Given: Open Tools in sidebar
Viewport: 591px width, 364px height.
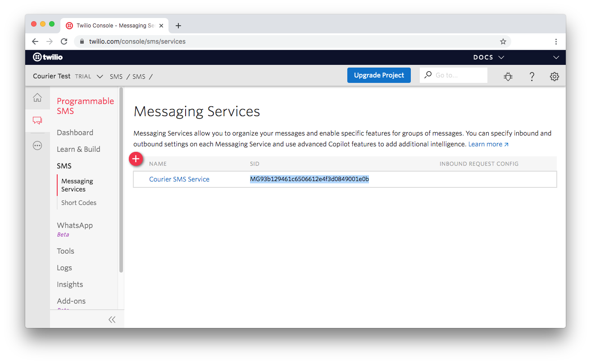Looking at the screenshot, I should [x=65, y=251].
